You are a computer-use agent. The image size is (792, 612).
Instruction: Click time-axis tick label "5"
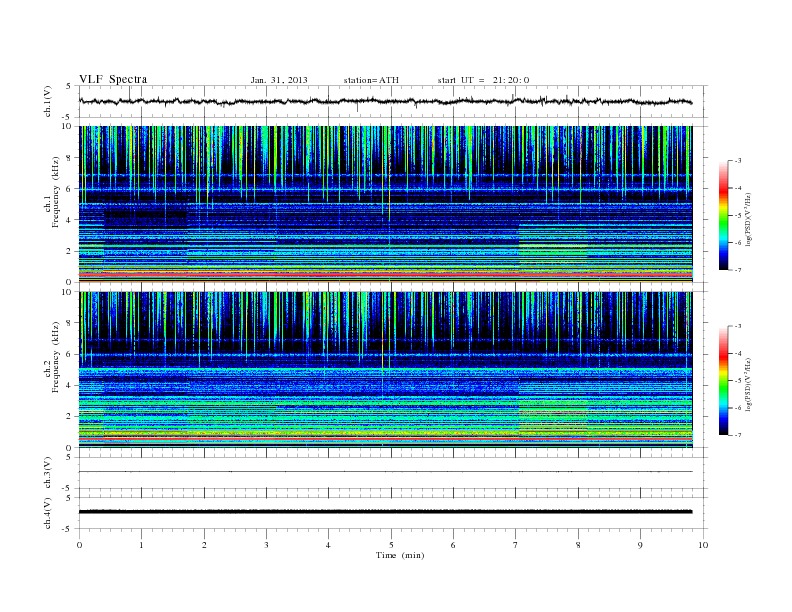coord(391,545)
